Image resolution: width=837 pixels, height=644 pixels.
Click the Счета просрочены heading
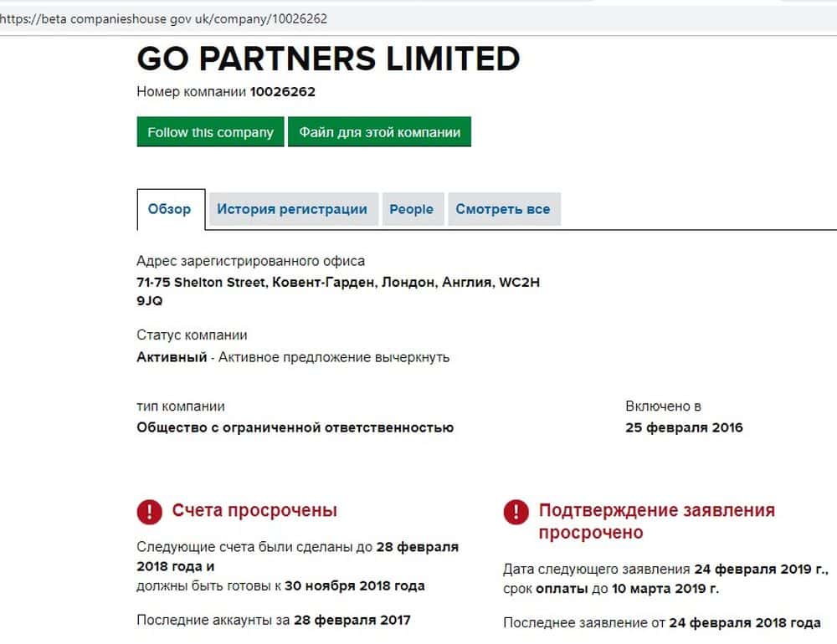point(254,510)
